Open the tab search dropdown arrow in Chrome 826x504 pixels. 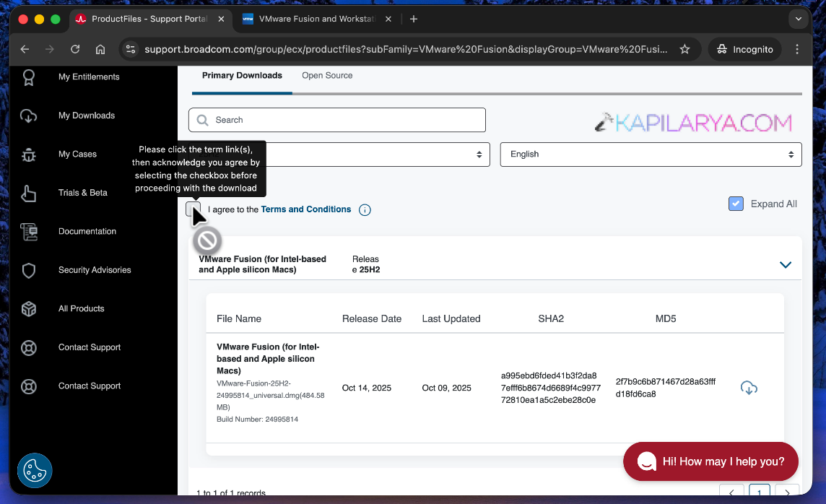tap(798, 19)
